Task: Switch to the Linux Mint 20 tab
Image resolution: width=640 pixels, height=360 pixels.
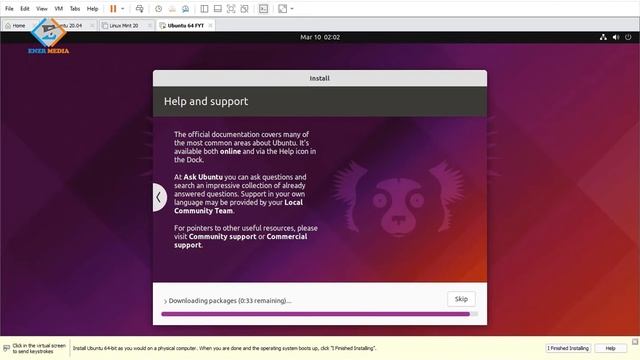Action: click(124, 25)
